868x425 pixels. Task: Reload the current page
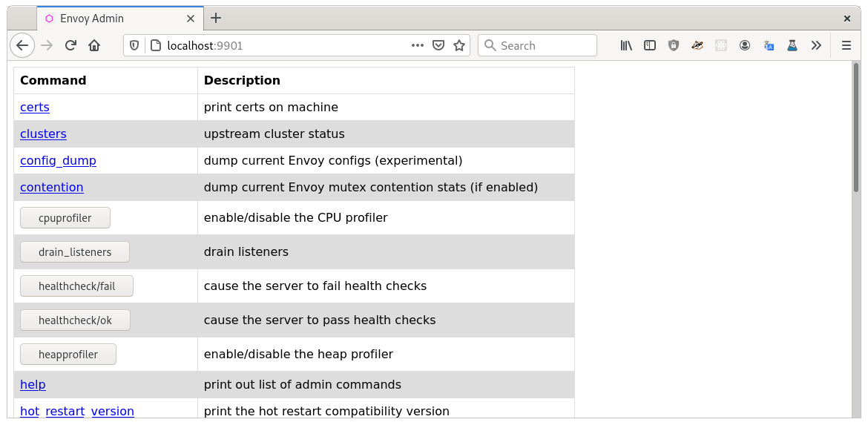point(70,45)
